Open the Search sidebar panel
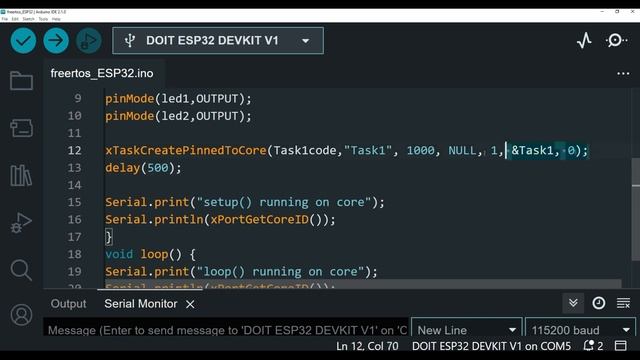Screen dimensions: 640x360 (21, 270)
